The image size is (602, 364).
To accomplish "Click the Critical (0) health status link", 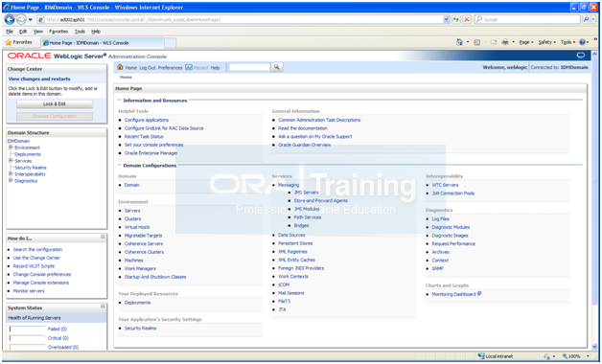I will coord(58,338).
